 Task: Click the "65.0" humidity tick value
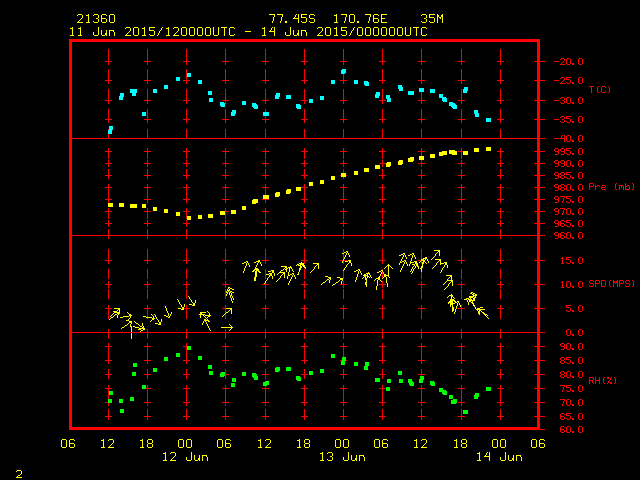[x=571, y=417]
